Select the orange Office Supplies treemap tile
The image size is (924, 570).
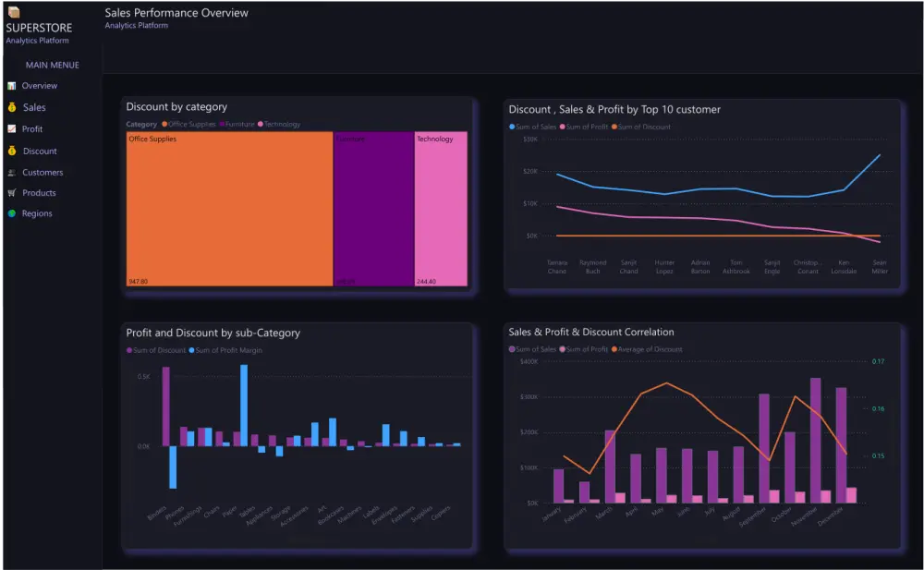click(230, 209)
